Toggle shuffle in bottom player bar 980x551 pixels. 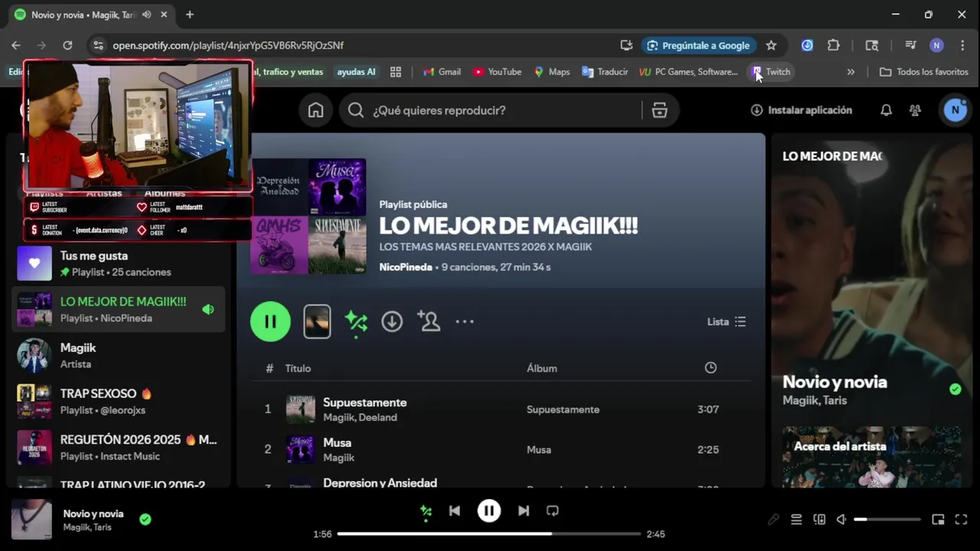(x=426, y=511)
